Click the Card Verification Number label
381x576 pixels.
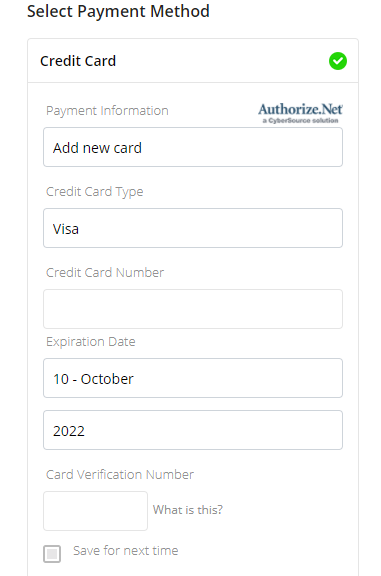(x=120, y=475)
